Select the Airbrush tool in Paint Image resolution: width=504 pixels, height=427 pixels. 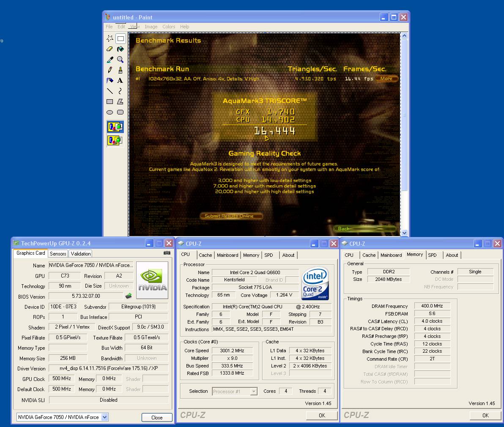110,81
